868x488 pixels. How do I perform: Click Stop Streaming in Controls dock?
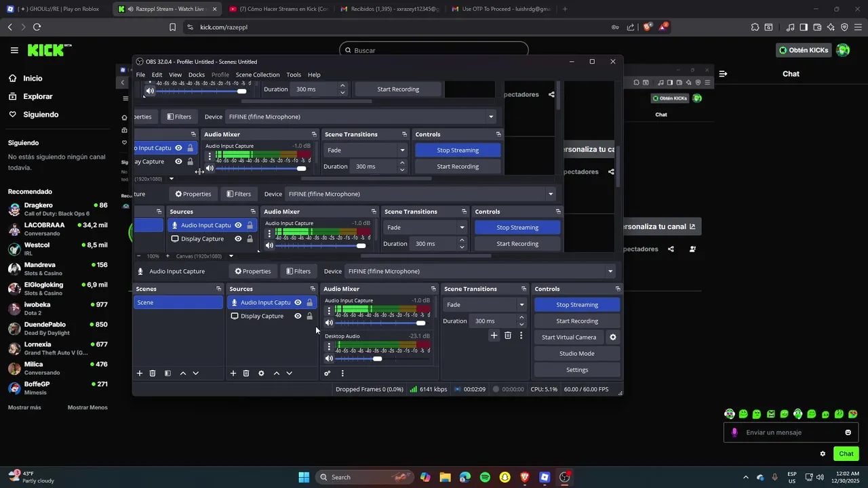pyautogui.click(x=577, y=305)
